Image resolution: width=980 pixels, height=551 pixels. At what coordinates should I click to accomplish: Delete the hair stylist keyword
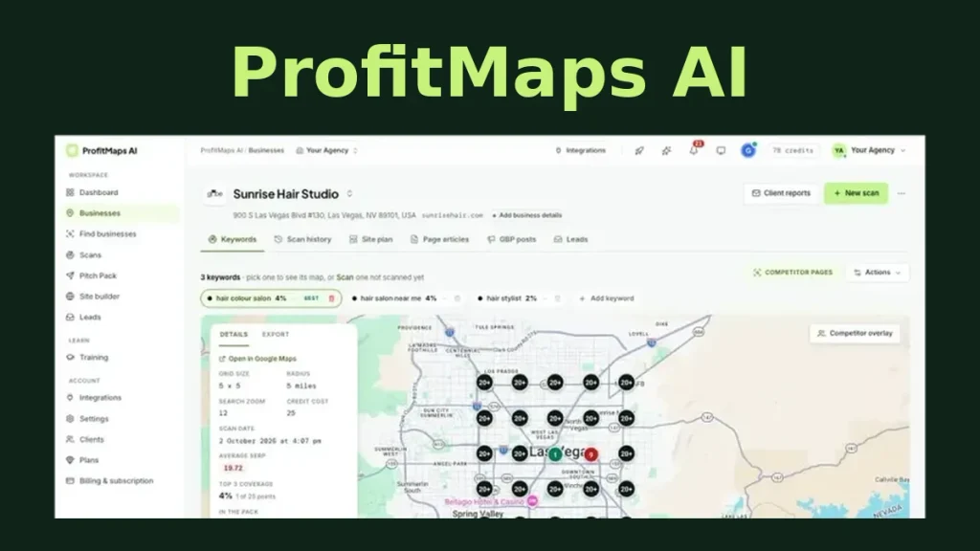(558, 298)
